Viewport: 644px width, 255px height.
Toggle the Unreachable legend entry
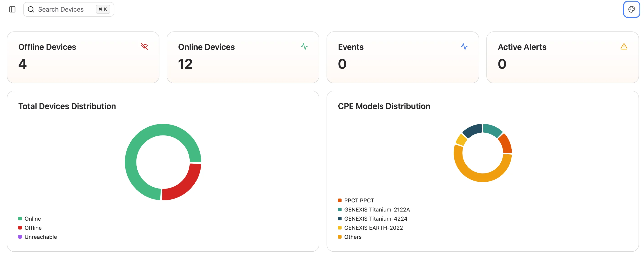pos(38,237)
